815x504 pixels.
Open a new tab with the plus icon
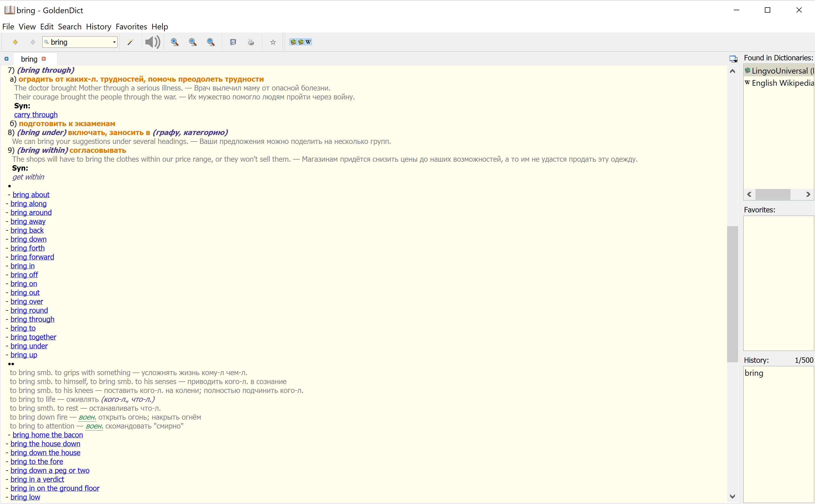coord(6,58)
